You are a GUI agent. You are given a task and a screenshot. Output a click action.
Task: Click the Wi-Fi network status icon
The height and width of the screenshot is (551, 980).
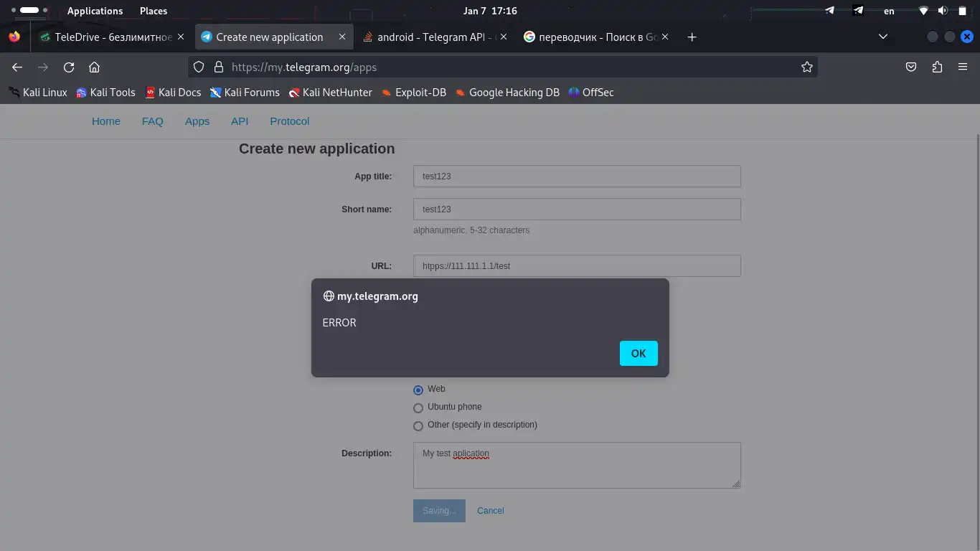(x=924, y=11)
